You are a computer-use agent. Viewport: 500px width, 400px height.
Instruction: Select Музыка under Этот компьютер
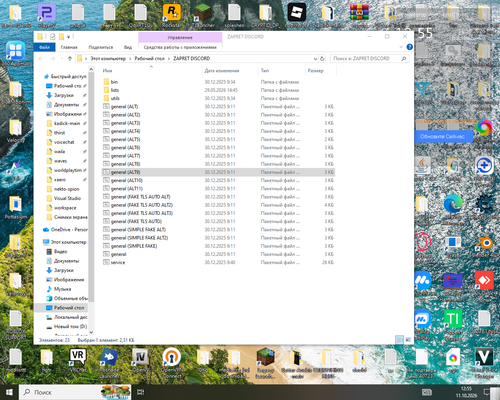62,289
